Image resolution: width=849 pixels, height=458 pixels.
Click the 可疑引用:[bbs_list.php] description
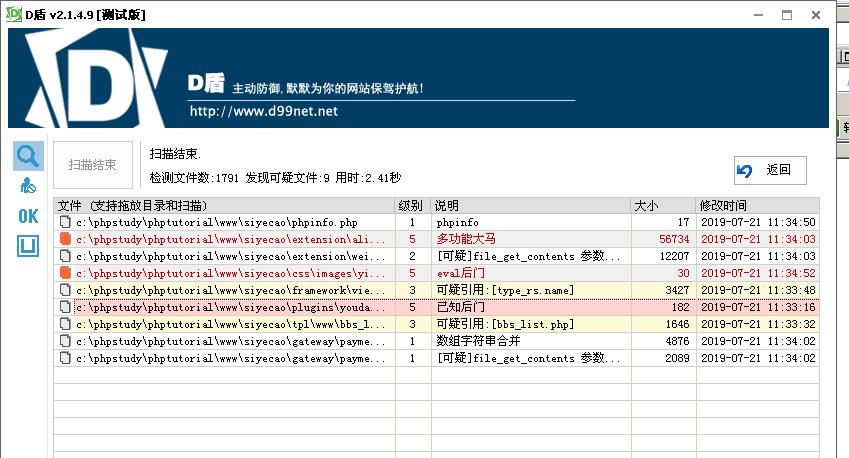point(505,324)
